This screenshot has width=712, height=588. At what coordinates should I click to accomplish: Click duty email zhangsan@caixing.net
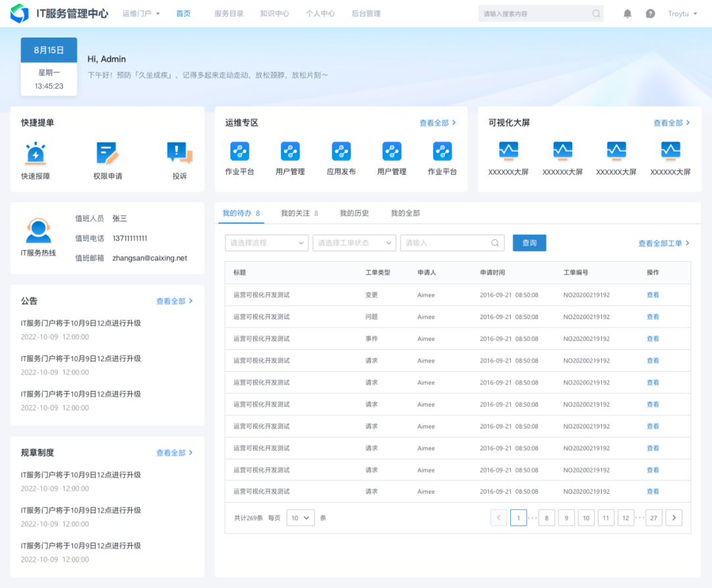150,258
